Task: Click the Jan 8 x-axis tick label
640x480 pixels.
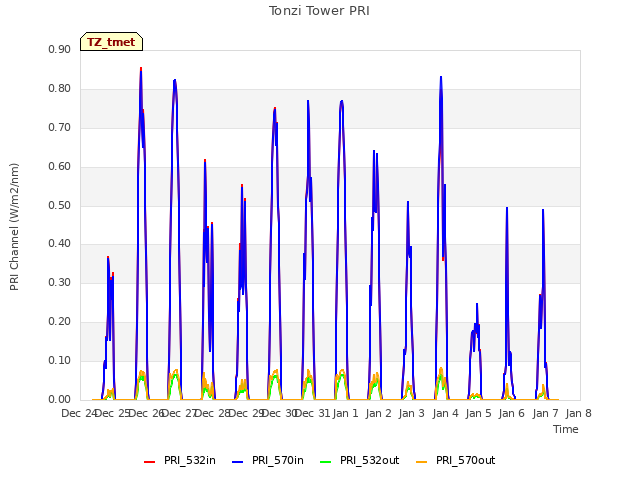Action: [x=579, y=413]
